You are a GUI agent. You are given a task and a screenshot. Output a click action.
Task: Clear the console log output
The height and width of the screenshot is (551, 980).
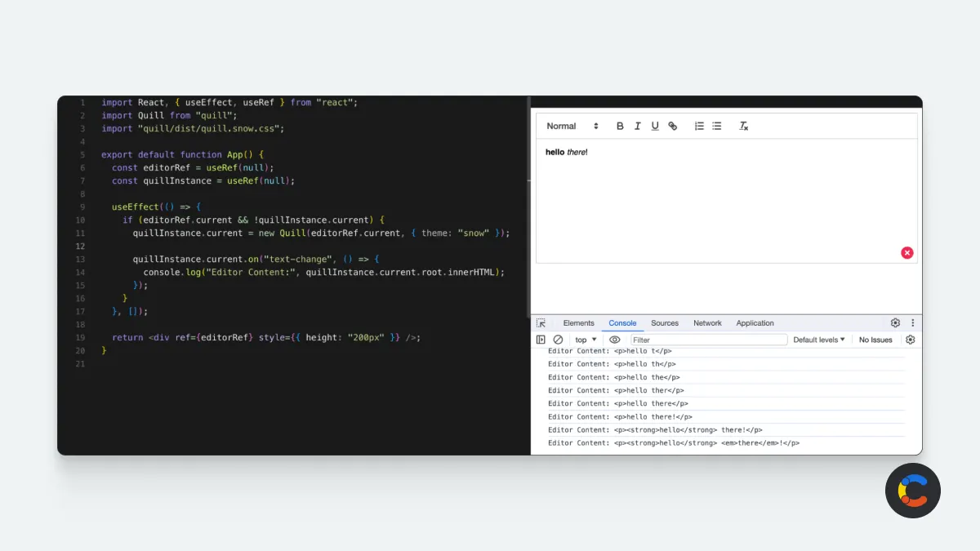[558, 340]
